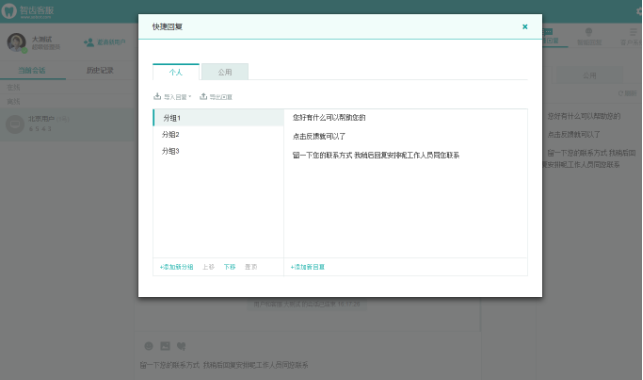This screenshot has height=380, width=643.
Task: Click the export replies upload icon
Action: (x=203, y=96)
